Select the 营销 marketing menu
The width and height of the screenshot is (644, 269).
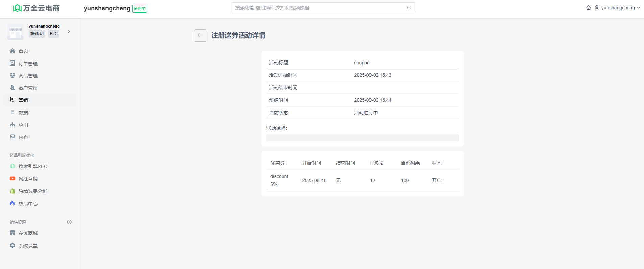click(23, 100)
